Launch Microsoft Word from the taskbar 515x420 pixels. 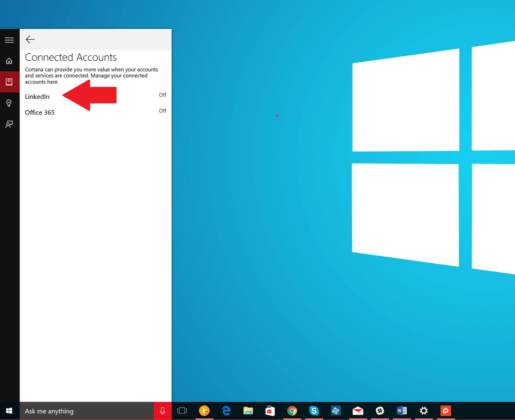pyautogui.click(x=401, y=411)
